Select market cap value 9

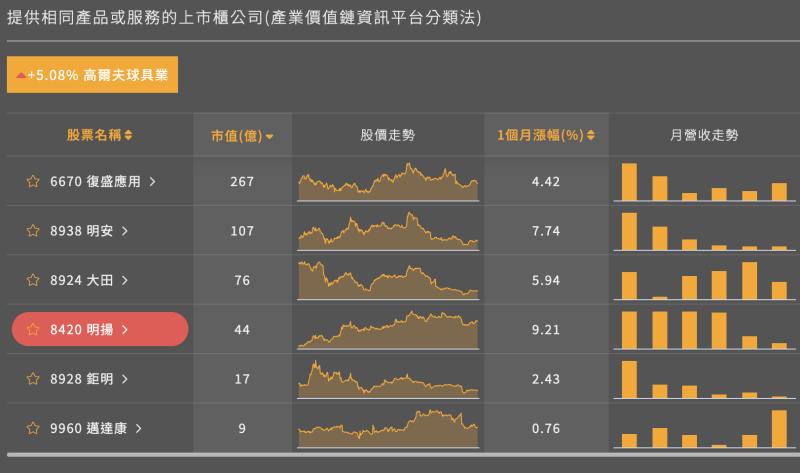point(242,429)
